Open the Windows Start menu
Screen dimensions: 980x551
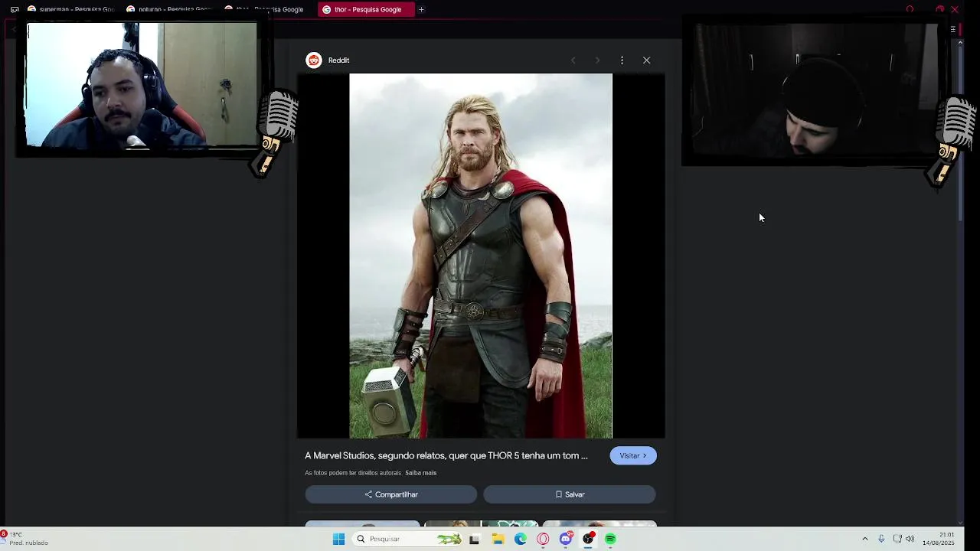338,539
